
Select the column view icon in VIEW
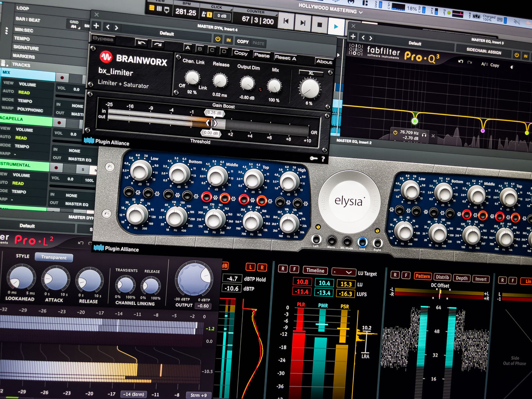click(x=159, y=8)
